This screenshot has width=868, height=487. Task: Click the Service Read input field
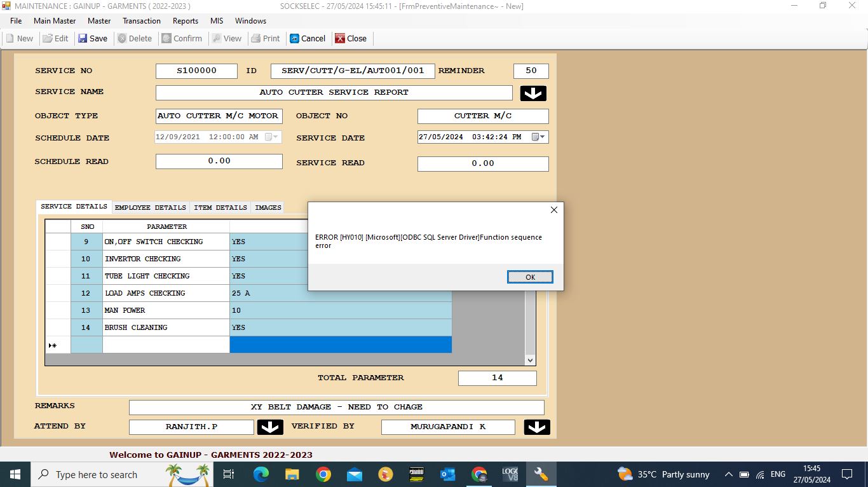[x=482, y=163]
